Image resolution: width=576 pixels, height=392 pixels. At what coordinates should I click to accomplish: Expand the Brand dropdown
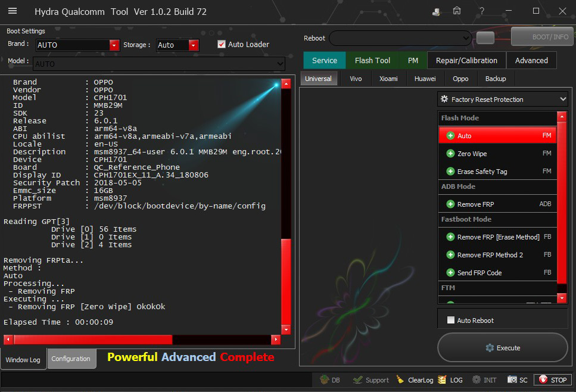pos(114,45)
